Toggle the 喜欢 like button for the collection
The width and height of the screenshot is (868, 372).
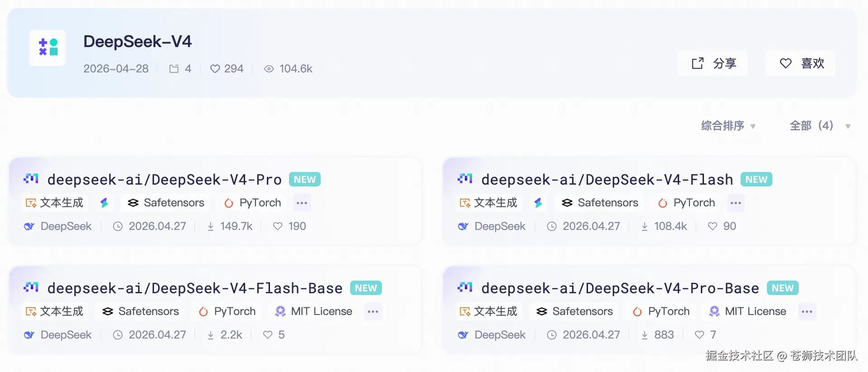click(x=801, y=63)
